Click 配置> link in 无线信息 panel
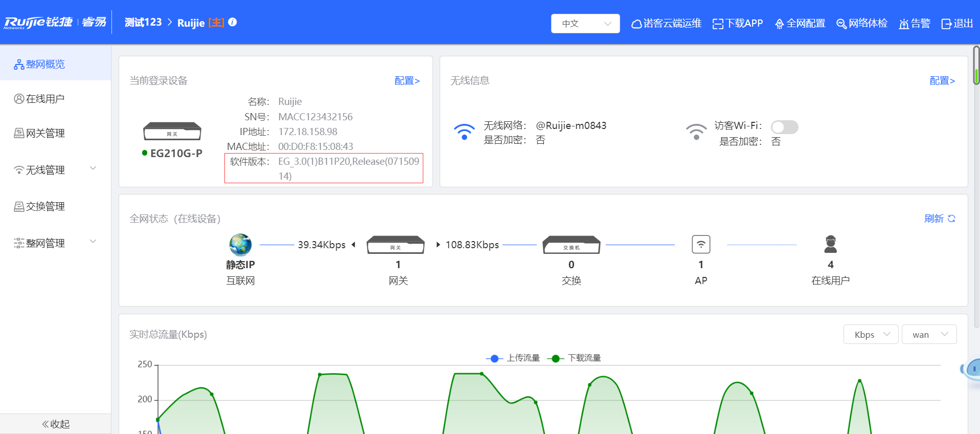Viewport: 980px width, 434px height. tap(942, 81)
